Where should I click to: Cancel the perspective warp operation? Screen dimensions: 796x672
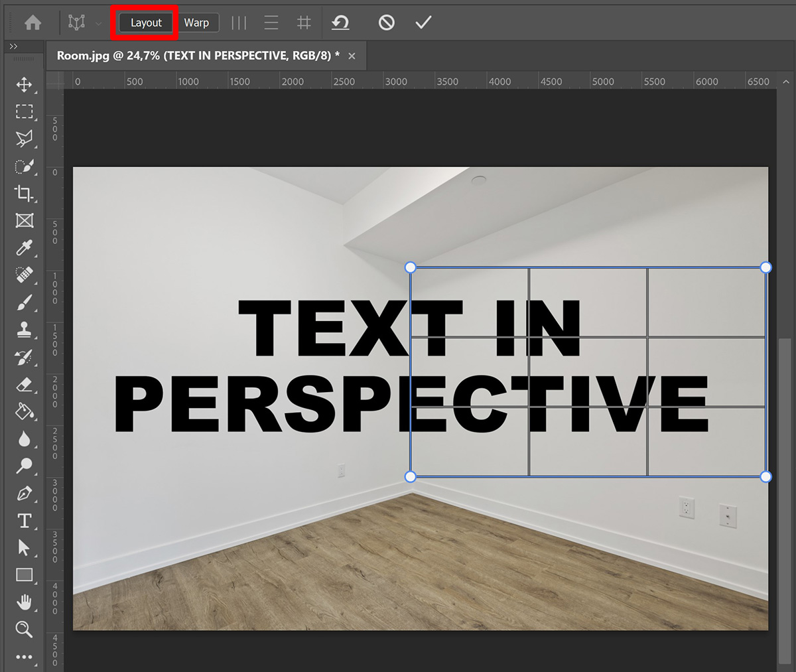tap(385, 22)
